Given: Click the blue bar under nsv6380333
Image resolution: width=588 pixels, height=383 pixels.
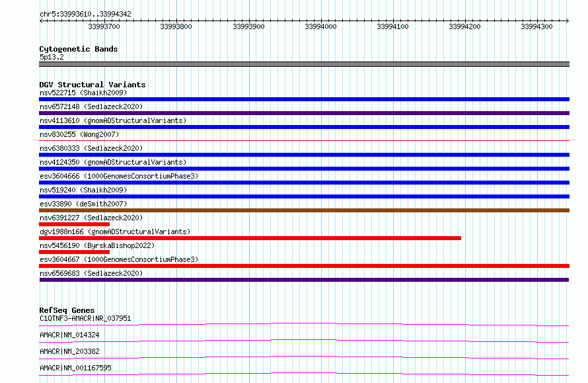Looking at the screenshot, I should click(x=304, y=155).
